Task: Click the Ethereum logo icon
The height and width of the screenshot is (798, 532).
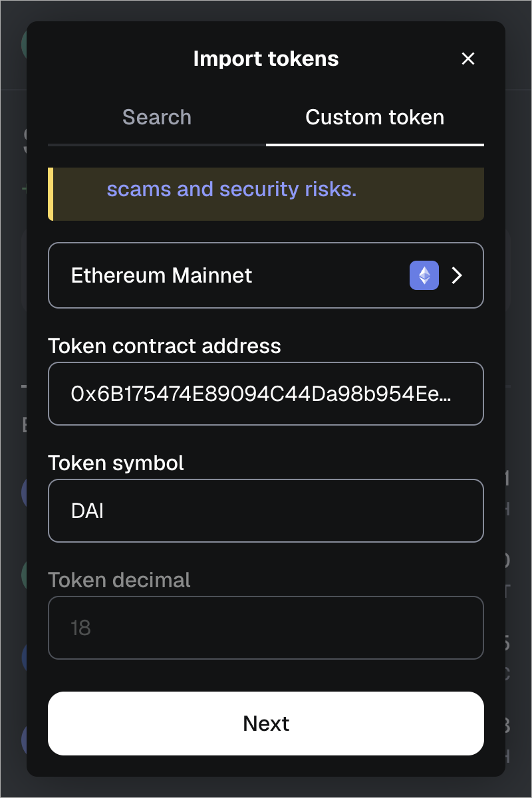Action: [x=424, y=275]
